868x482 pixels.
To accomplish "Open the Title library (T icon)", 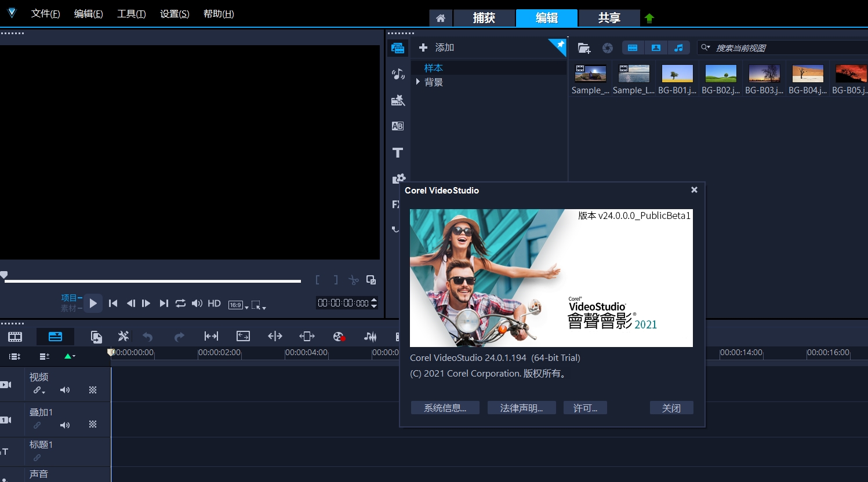I will tap(398, 152).
